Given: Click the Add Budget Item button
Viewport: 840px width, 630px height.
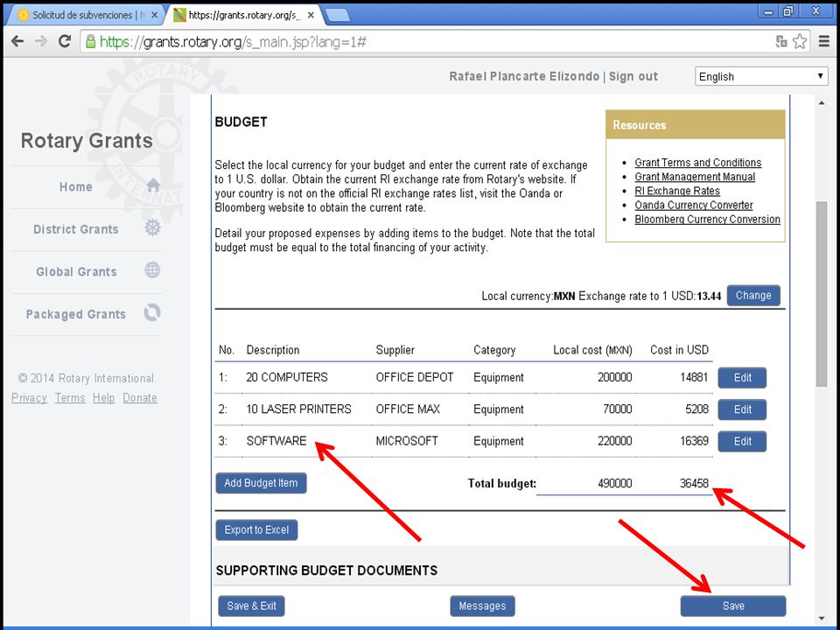Looking at the screenshot, I should (x=261, y=483).
